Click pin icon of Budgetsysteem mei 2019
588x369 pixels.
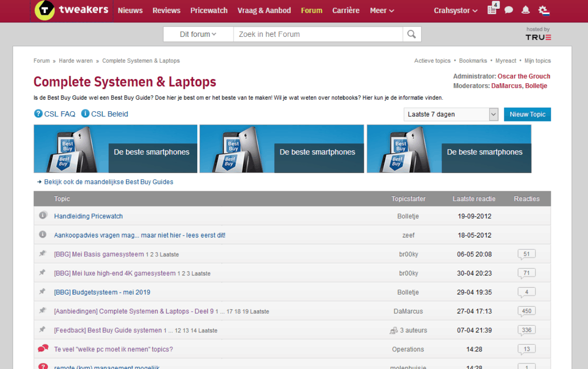click(x=42, y=292)
